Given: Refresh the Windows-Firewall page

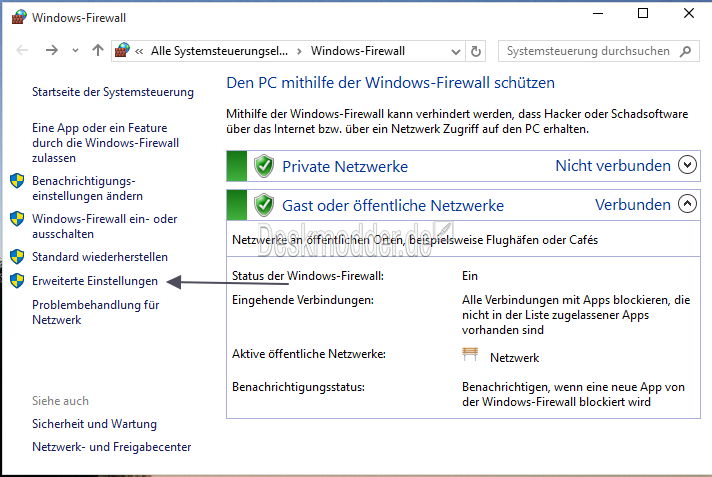Looking at the screenshot, I should coord(475,51).
